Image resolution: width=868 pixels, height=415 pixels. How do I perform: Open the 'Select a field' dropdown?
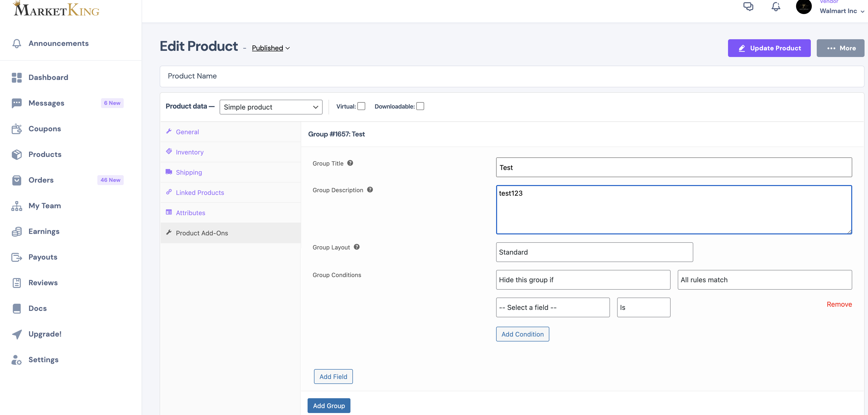click(x=553, y=307)
